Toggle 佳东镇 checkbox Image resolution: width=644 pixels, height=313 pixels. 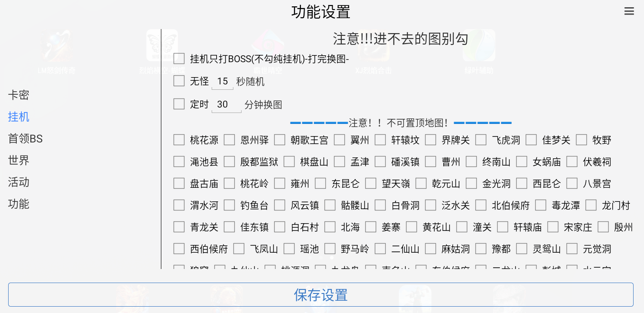pyautogui.click(x=229, y=227)
